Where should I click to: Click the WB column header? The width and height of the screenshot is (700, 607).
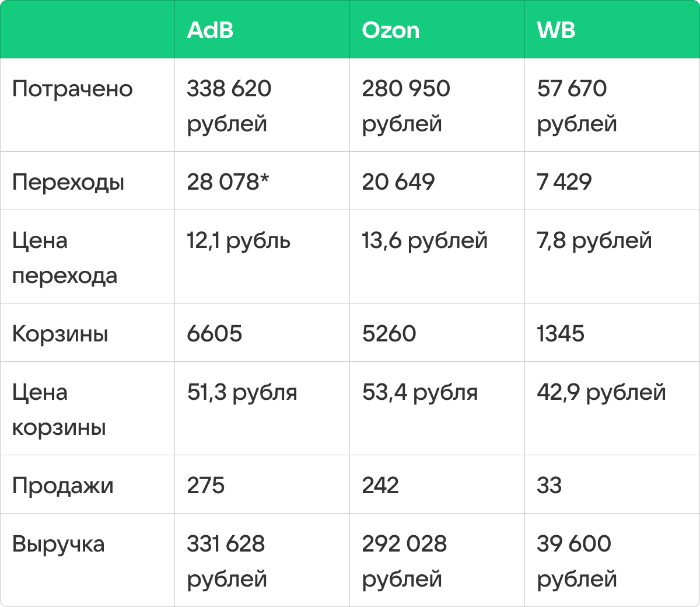pos(556,30)
